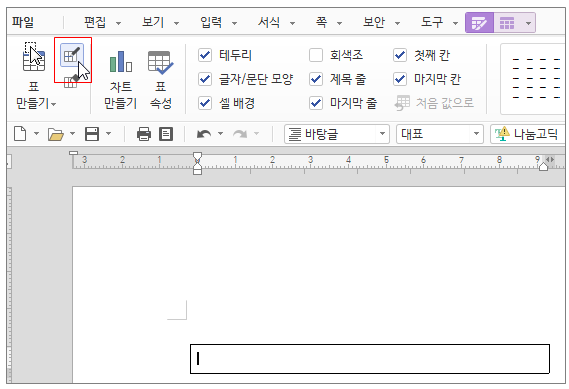Create a new document icon

coord(20,134)
